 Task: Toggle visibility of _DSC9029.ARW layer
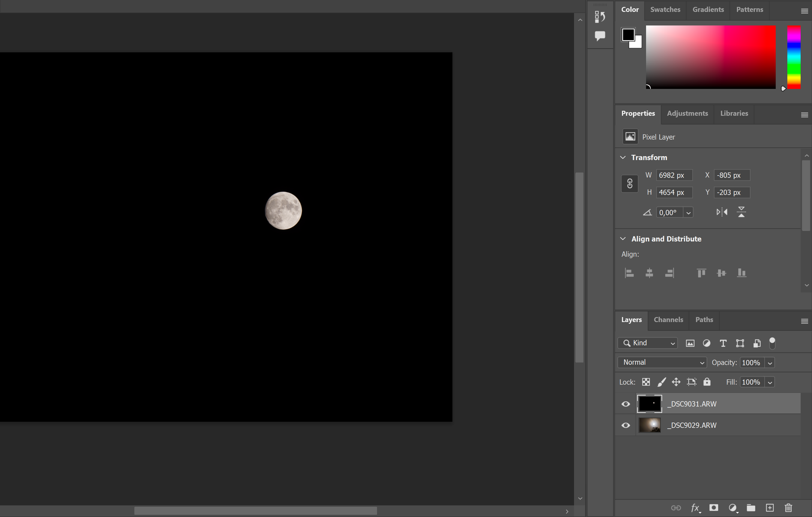point(626,425)
